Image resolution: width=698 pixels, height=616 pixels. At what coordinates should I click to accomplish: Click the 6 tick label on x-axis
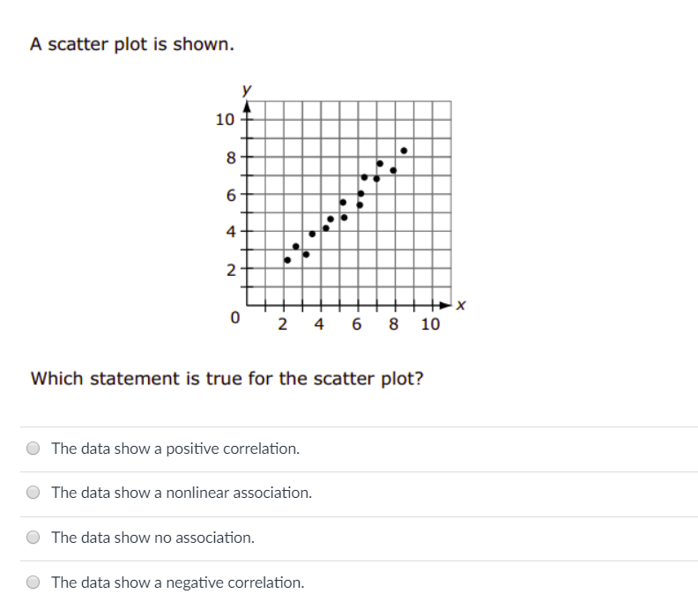[357, 323]
